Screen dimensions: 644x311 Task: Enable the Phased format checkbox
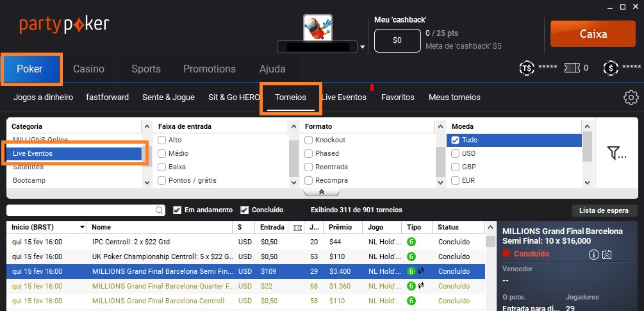(x=308, y=154)
